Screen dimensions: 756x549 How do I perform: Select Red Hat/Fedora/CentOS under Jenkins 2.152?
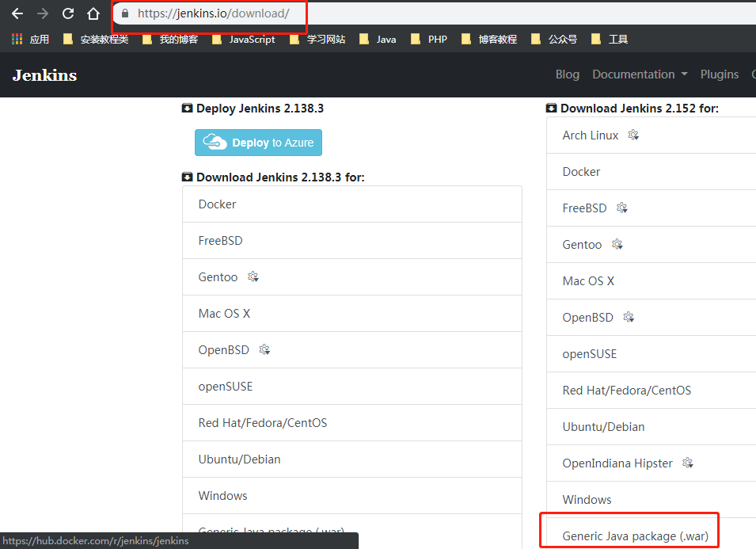tap(652, 391)
